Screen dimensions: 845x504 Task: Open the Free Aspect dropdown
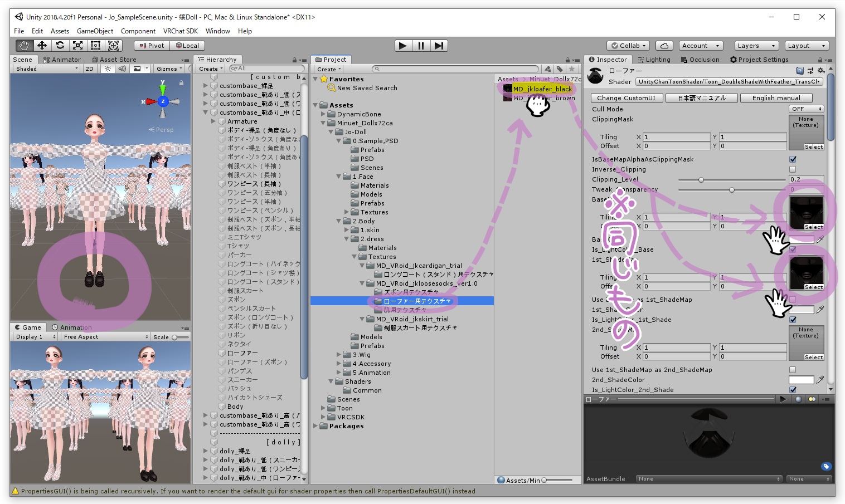[x=106, y=337]
